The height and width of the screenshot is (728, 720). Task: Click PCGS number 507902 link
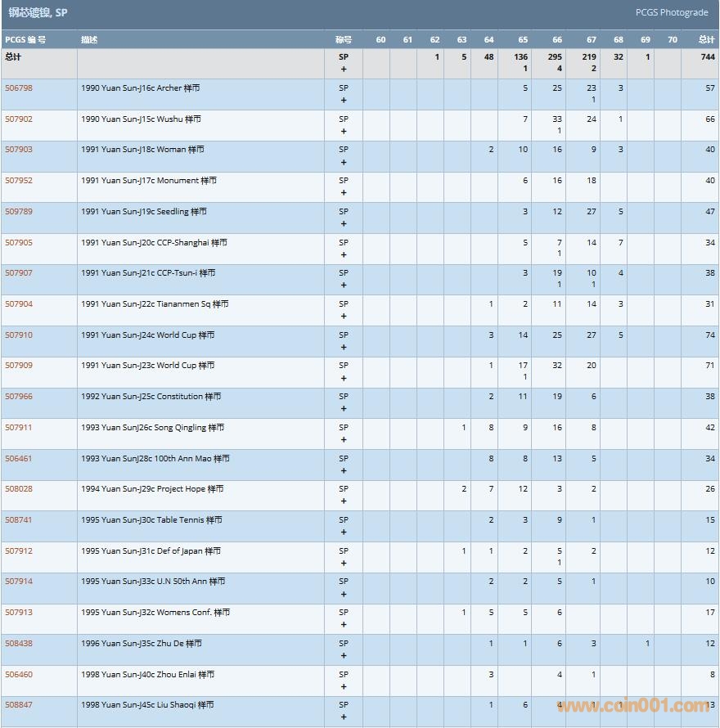pyautogui.click(x=19, y=119)
